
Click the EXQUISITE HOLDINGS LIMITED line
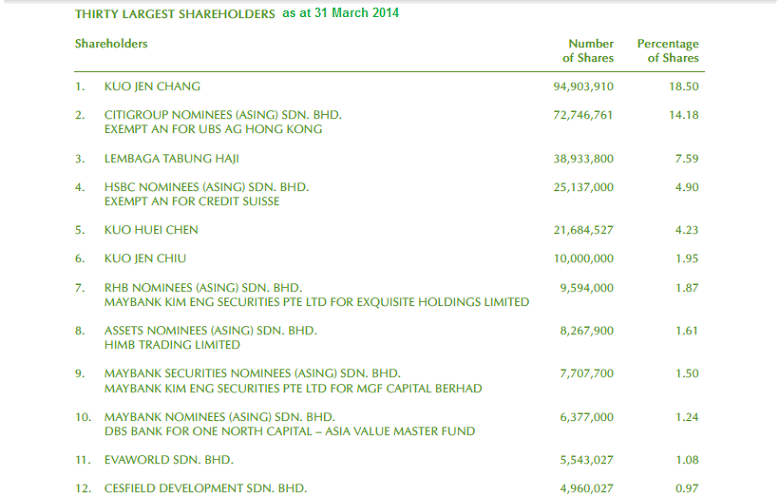tap(316, 302)
